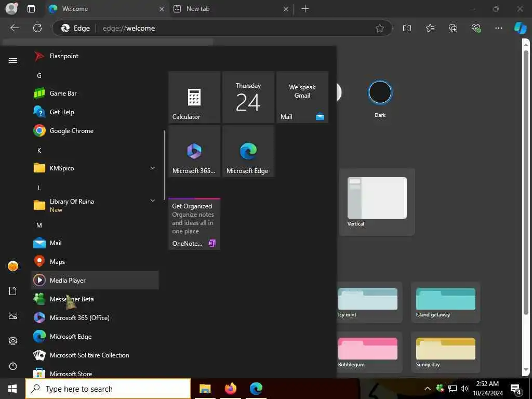Open the Microsoft 365 tile
Image resolution: width=532 pixels, height=399 pixels.
(x=194, y=151)
